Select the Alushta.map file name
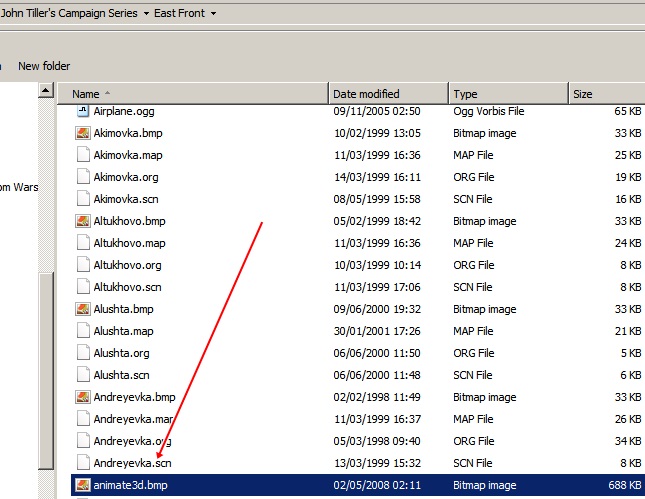 (123, 331)
